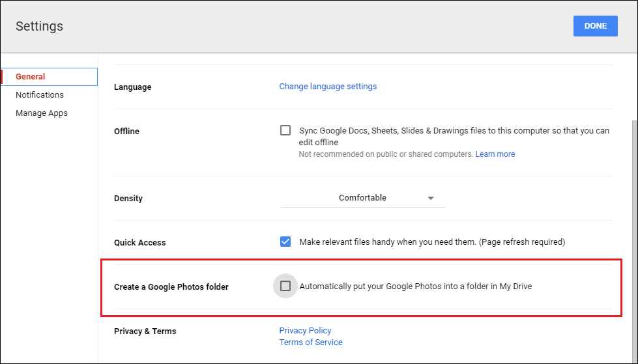Open the Notifications settings tab

(40, 95)
